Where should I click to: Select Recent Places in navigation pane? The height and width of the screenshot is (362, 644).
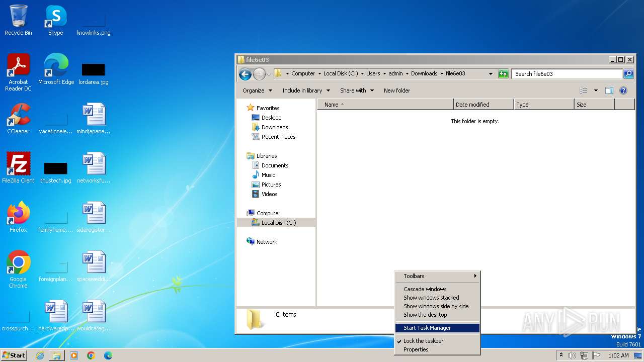[278, 137]
